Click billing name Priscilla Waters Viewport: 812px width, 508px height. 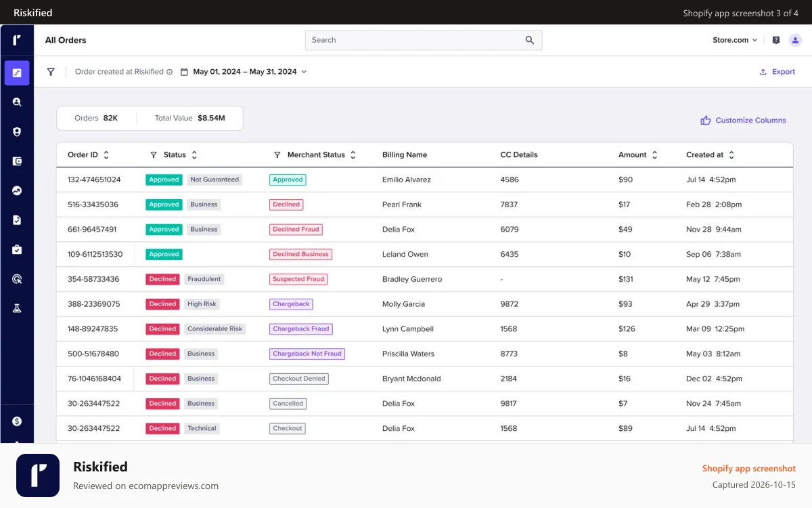pos(409,354)
